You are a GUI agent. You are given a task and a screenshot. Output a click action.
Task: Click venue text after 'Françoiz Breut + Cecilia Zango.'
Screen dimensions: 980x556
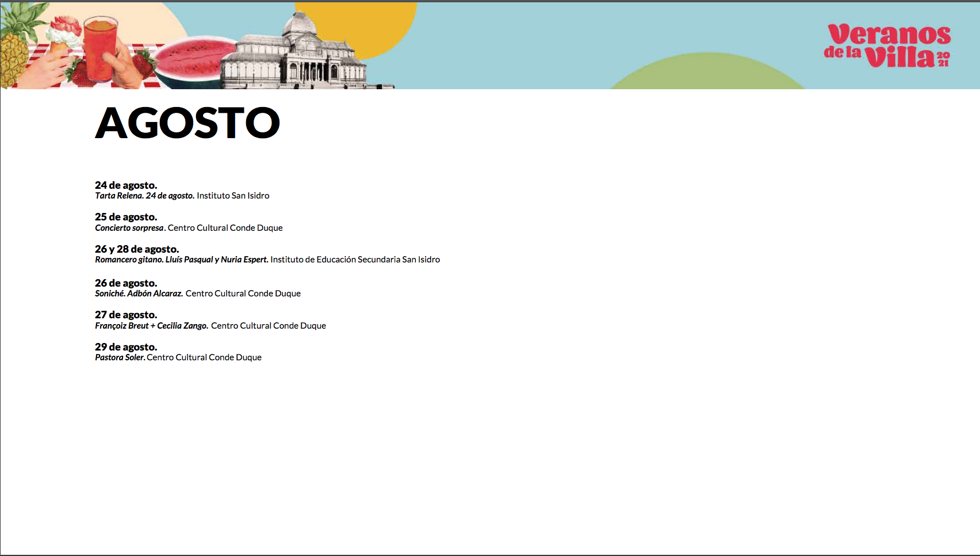point(269,326)
